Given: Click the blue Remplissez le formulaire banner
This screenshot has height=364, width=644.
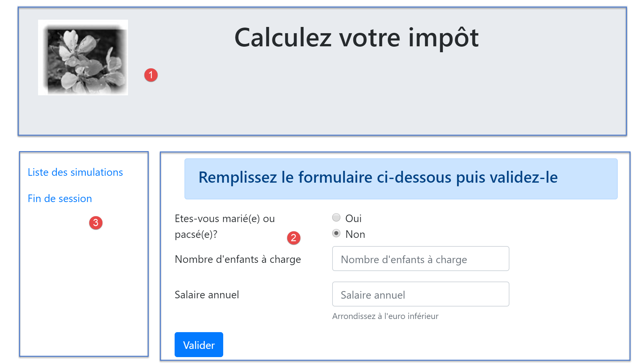Looking at the screenshot, I should pyautogui.click(x=400, y=178).
